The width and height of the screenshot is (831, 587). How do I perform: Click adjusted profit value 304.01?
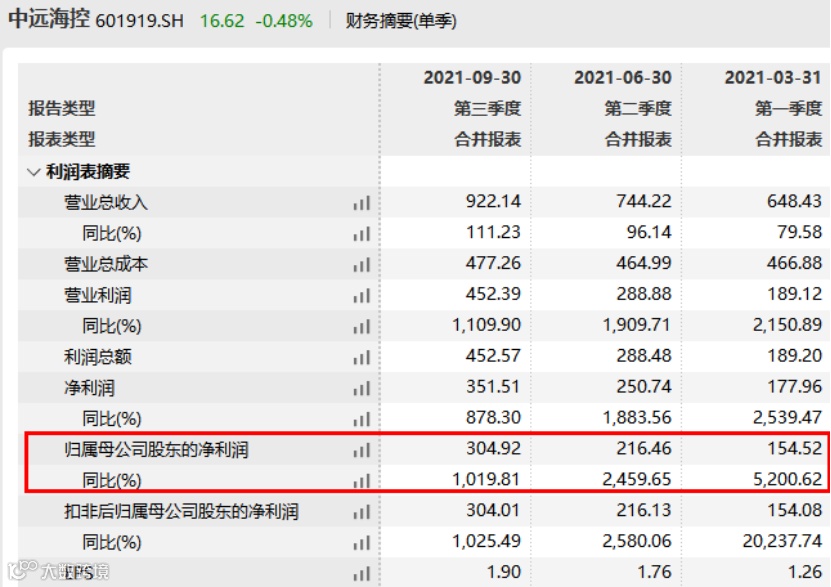pos(493,510)
